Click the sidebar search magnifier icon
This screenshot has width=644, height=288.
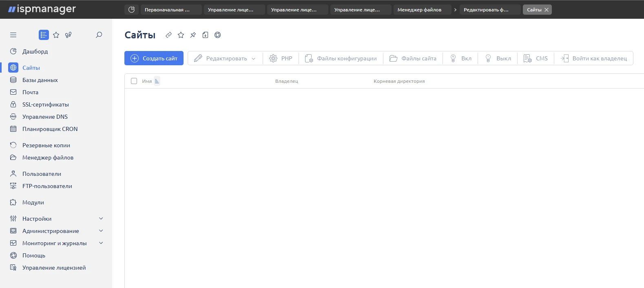[99, 35]
